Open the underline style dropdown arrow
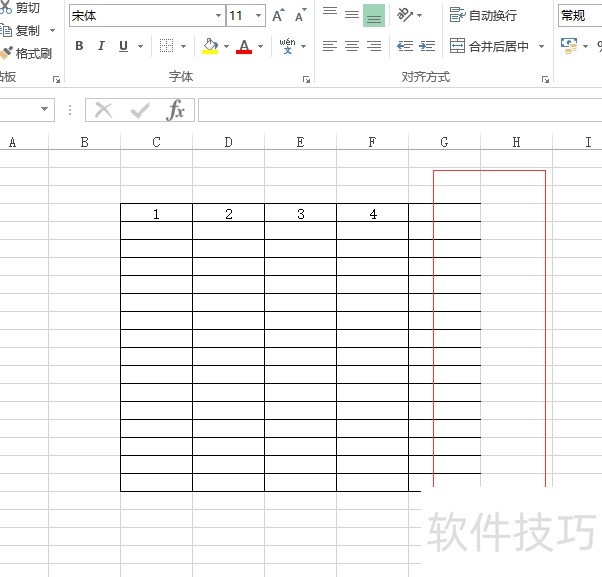Image resolution: width=602 pixels, height=577 pixels. 141,46
